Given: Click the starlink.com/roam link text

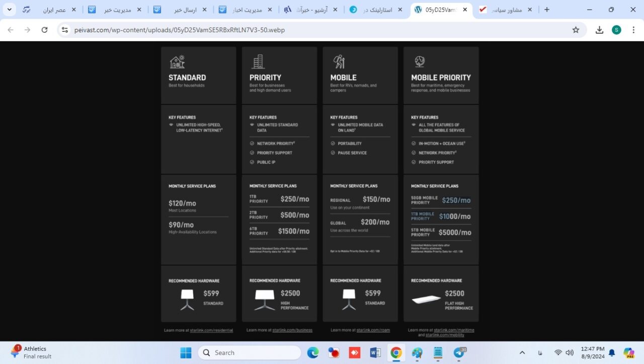Looking at the screenshot, I should pyautogui.click(x=373, y=330).
